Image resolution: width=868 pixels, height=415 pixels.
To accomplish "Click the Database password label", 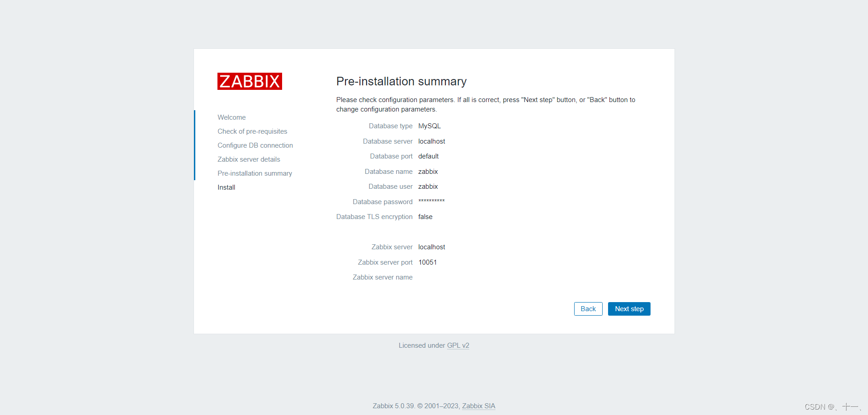I will [x=382, y=202].
